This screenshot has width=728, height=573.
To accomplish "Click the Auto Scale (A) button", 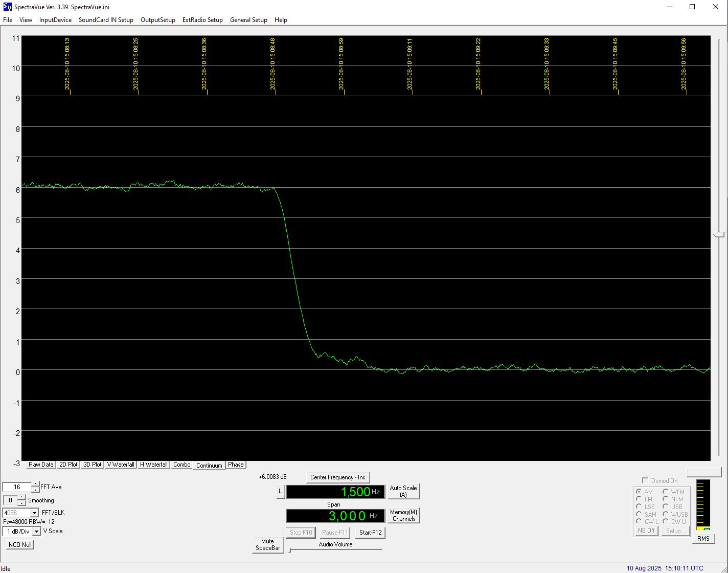I will pos(403,491).
